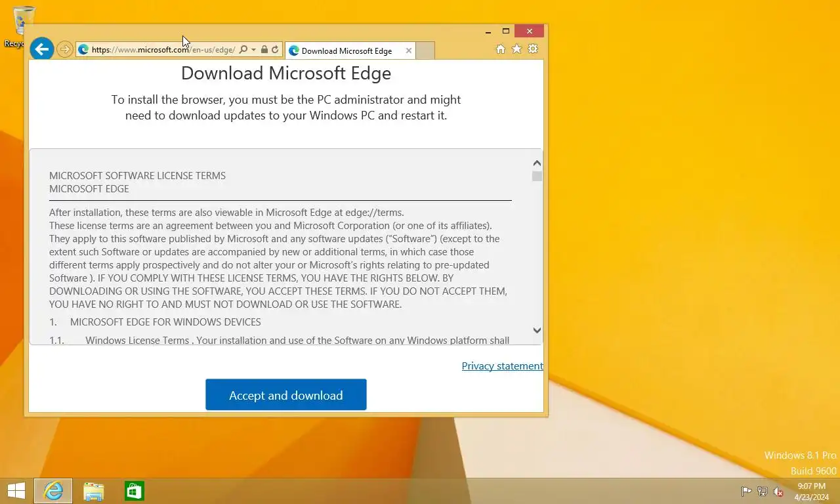Open File Explorer from the taskbar
Viewport: 840px width, 504px height.
[94, 491]
